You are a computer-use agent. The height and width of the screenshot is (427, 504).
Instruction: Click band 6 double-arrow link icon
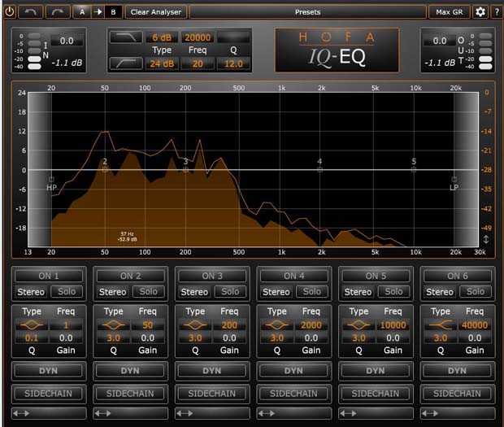[430, 413]
